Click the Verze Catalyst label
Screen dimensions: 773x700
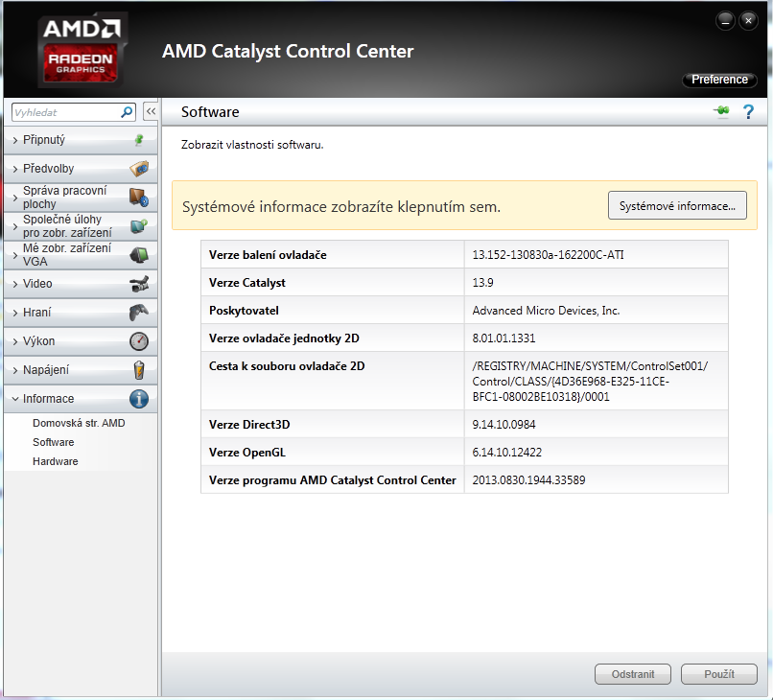coord(247,283)
